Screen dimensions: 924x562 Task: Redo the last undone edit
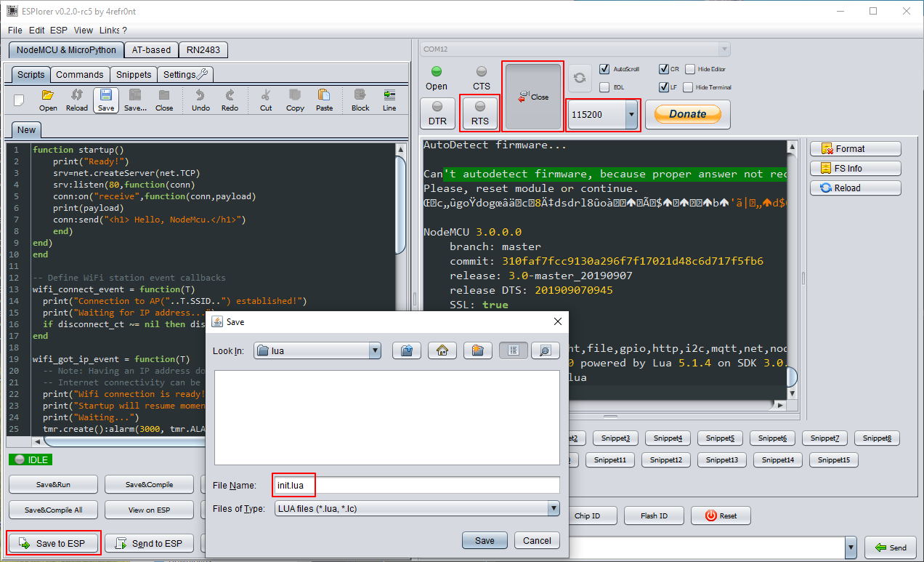(x=230, y=100)
